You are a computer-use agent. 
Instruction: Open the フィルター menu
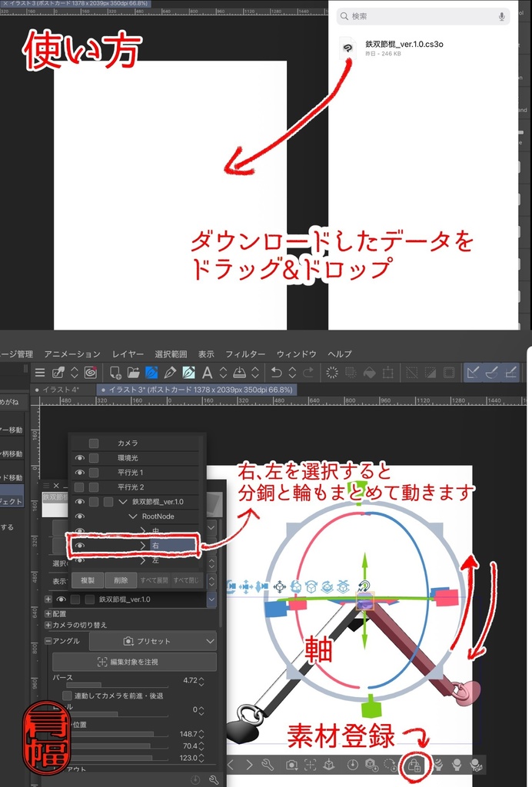(245, 354)
